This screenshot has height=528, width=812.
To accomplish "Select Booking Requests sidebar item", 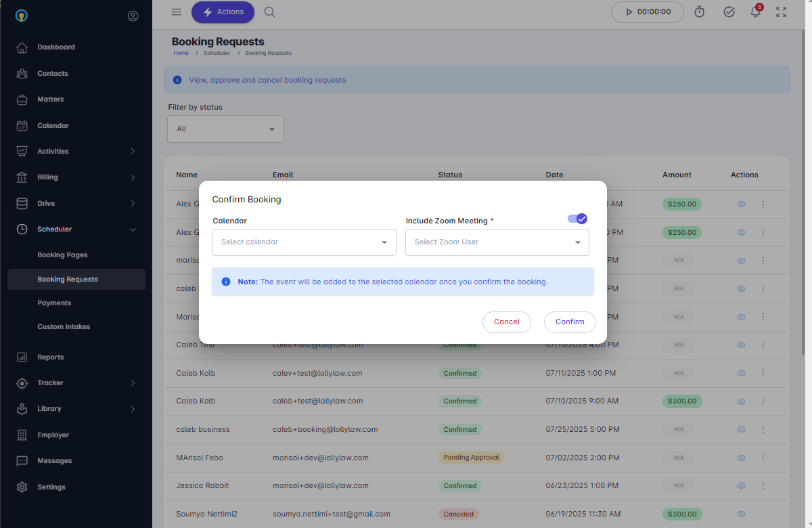I will pos(76,280).
